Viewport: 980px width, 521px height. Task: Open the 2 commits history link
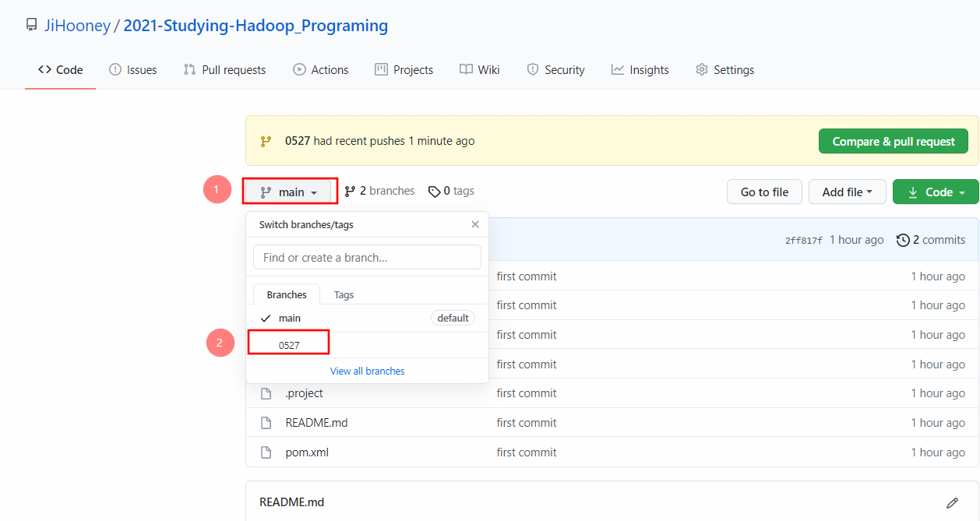point(931,240)
